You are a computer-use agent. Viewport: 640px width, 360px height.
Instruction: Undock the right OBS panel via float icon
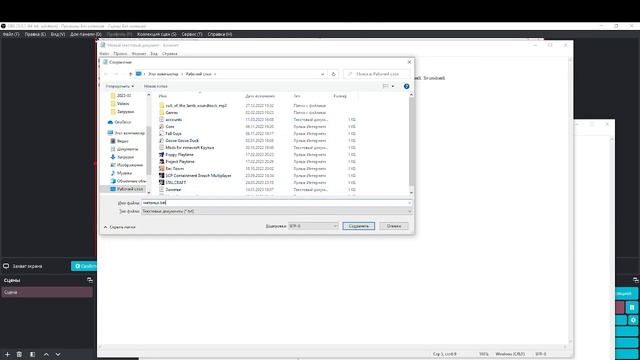[x=636, y=280]
